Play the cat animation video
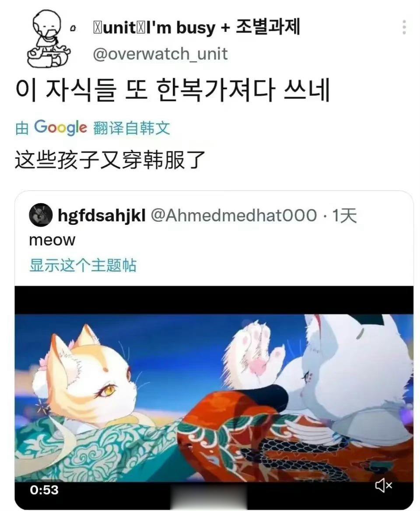The width and height of the screenshot is (420, 511). coord(214,398)
